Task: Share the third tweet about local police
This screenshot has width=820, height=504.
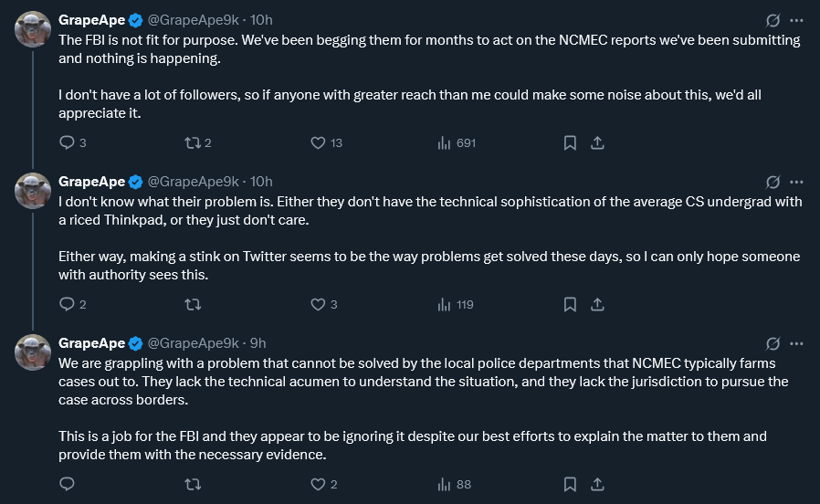Action: 597,484
